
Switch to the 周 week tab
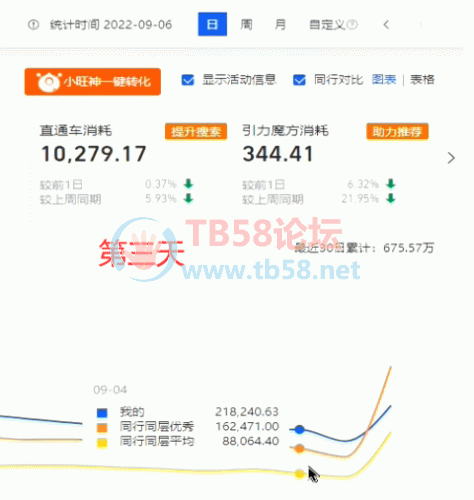(x=246, y=24)
